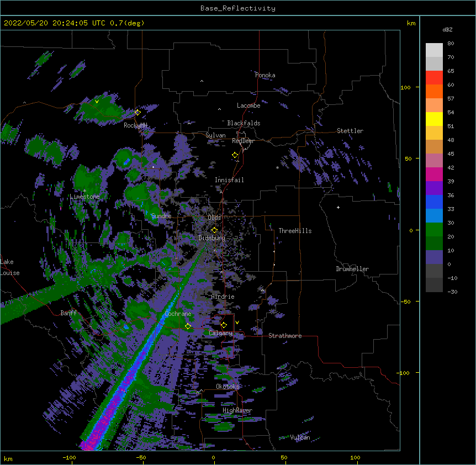This screenshot has height=465, width=476.
Task: Click the Stettler city label
Action: click(x=350, y=131)
